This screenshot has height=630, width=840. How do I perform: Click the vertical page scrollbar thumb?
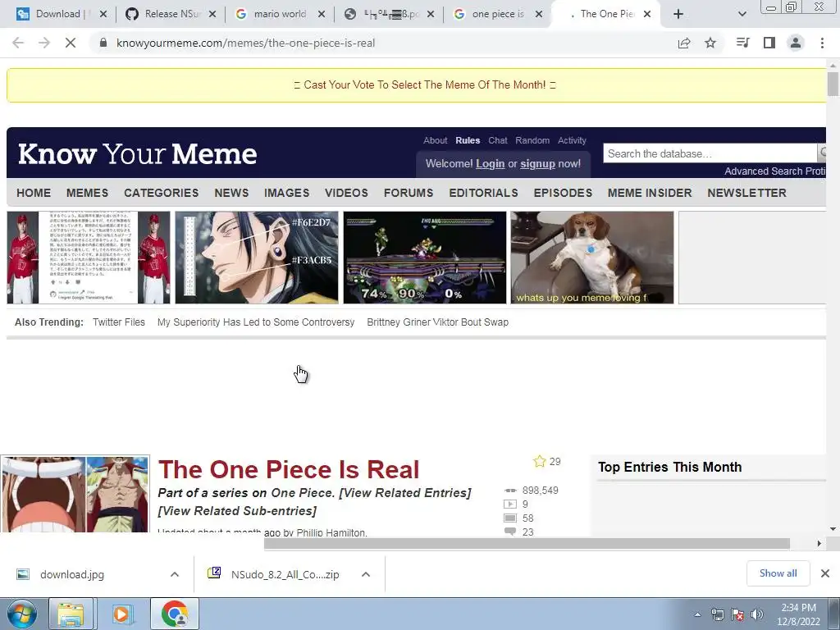[x=833, y=84]
